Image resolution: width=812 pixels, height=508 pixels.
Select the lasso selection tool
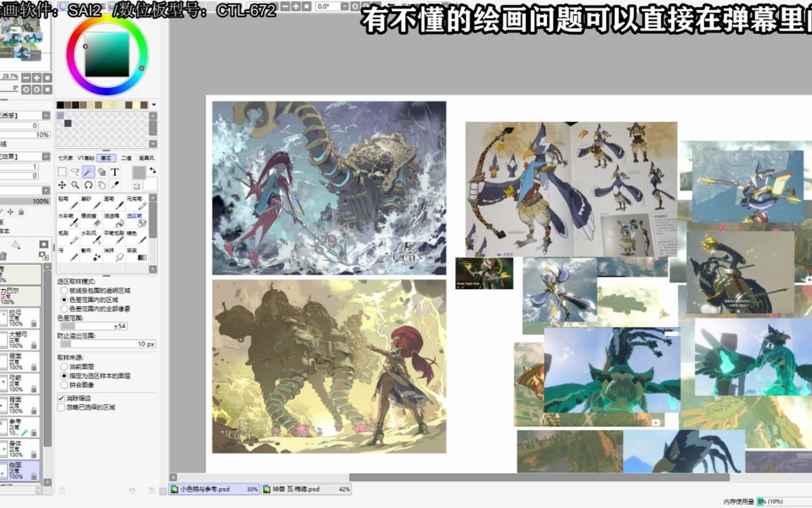[x=75, y=172]
